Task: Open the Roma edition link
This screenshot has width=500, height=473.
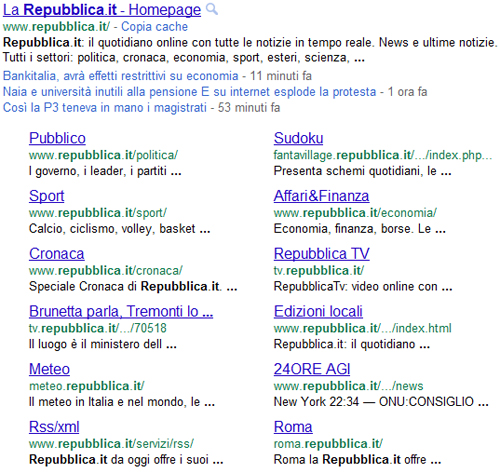Action: [x=293, y=427]
